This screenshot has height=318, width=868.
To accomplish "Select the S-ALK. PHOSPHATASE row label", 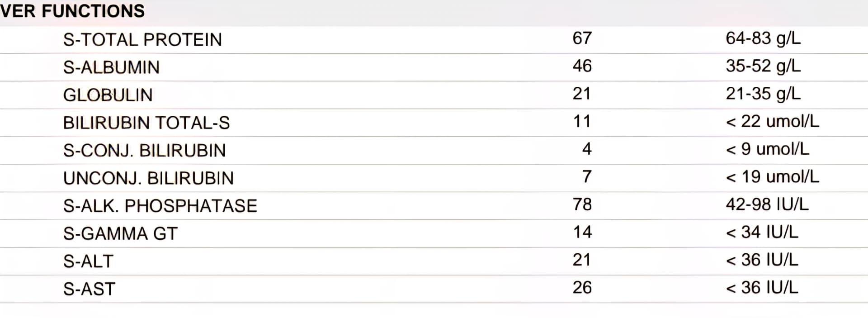I will coord(160,206).
